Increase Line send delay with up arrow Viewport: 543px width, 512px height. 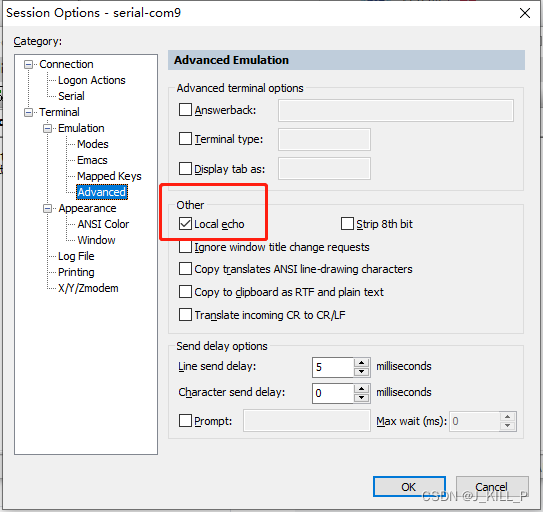point(362,363)
